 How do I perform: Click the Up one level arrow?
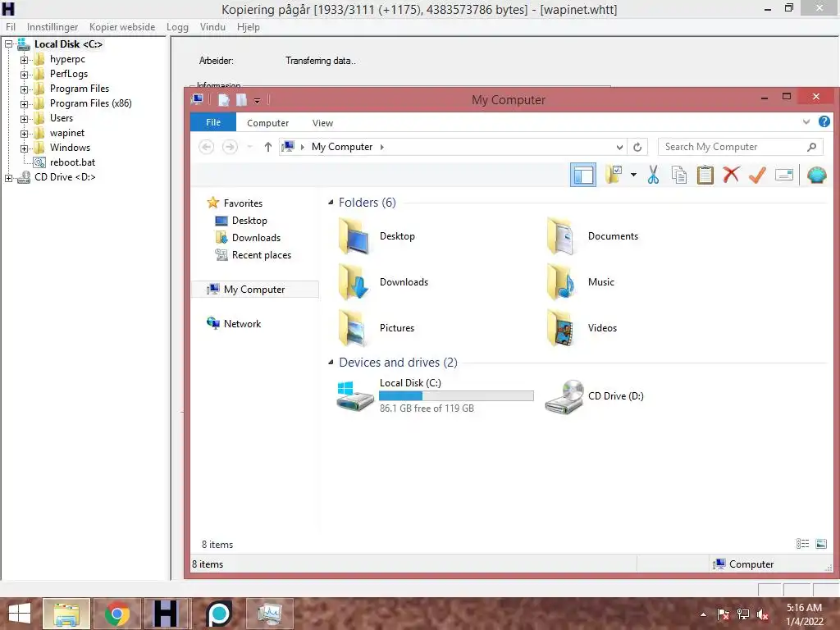pos(268,147)
